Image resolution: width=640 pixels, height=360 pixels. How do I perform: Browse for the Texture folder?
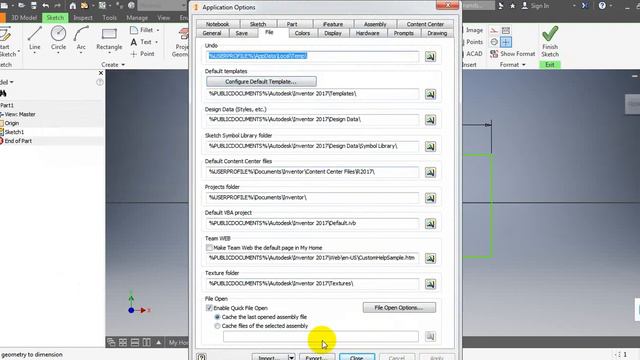tap(430, 284)
